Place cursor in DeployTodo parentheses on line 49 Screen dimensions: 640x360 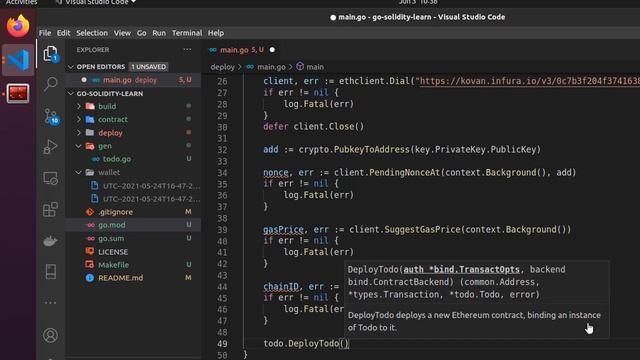coord(344,344)
